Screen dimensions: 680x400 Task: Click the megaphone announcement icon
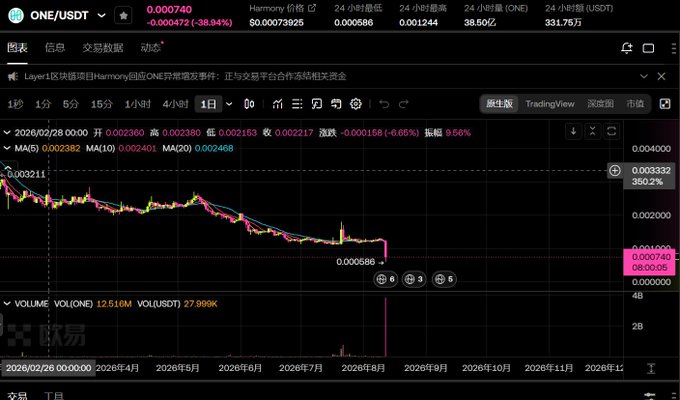click(13, 76)
